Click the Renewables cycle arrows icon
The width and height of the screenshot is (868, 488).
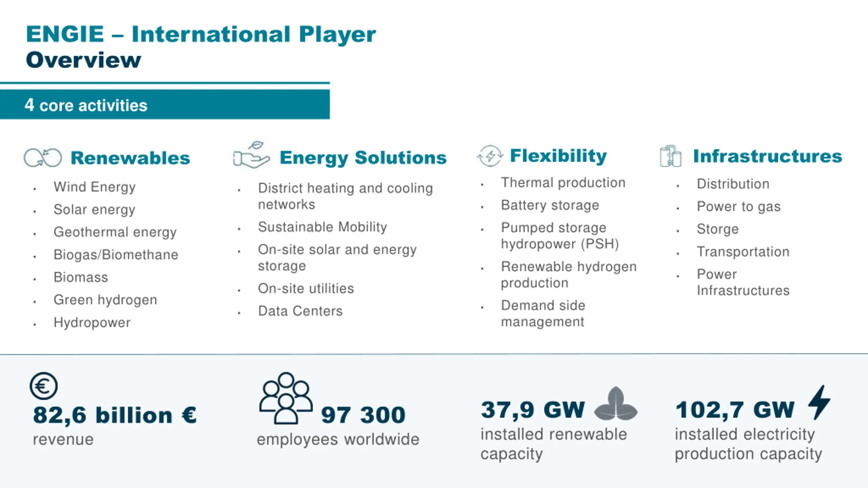pyautogui.click(x=43, y=158)
